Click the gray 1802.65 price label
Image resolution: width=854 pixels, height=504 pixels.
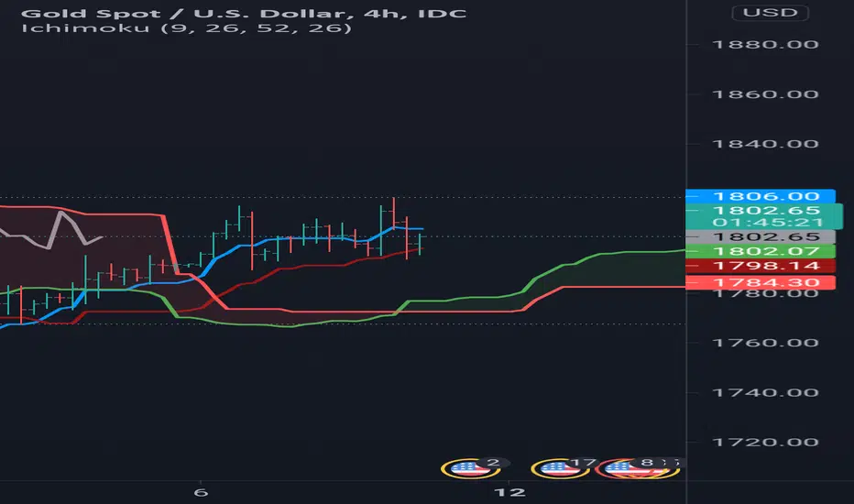[x=761, y=236]
